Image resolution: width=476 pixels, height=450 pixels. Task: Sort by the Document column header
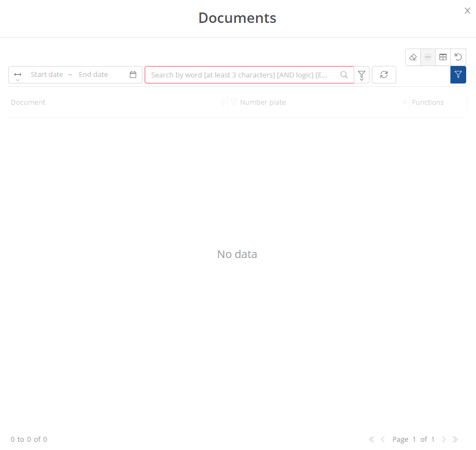(x=28, y=103)
